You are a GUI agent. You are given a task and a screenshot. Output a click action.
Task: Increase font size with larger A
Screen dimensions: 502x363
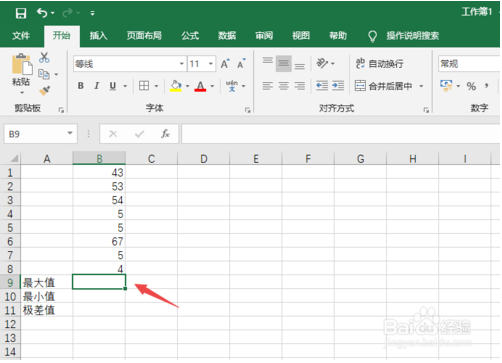(225, 63)
